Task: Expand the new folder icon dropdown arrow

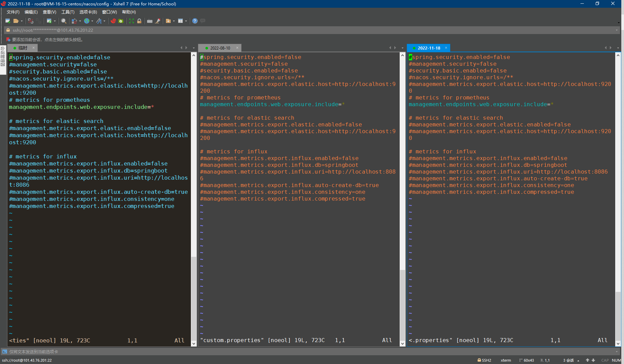Action: [174, 21]
